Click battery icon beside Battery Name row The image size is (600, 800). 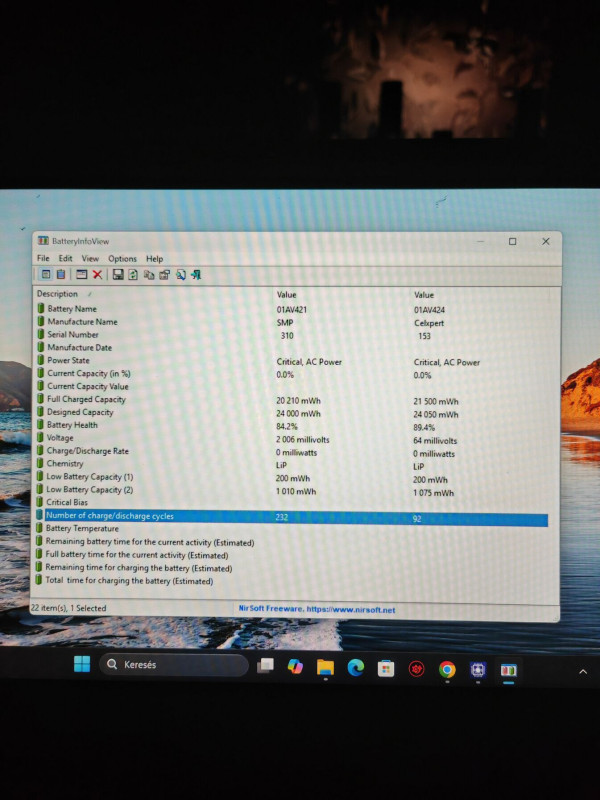tap(40, 308)
